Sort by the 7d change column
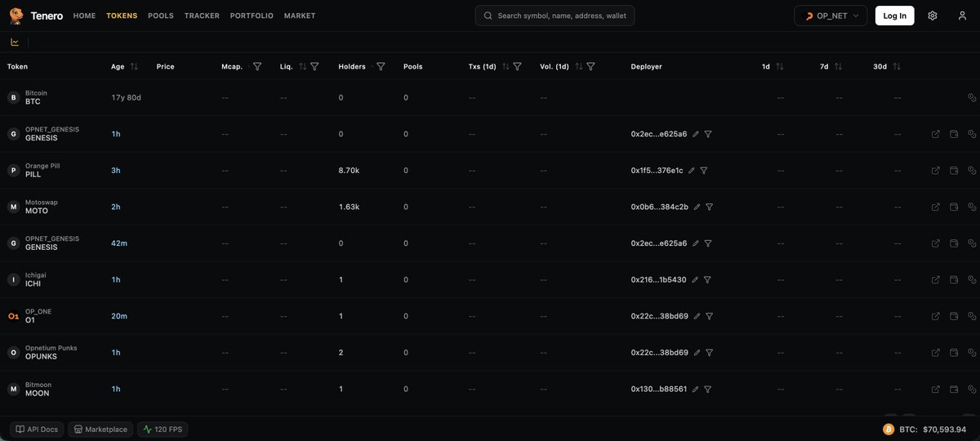980x441 pixels. click(838, 66)
